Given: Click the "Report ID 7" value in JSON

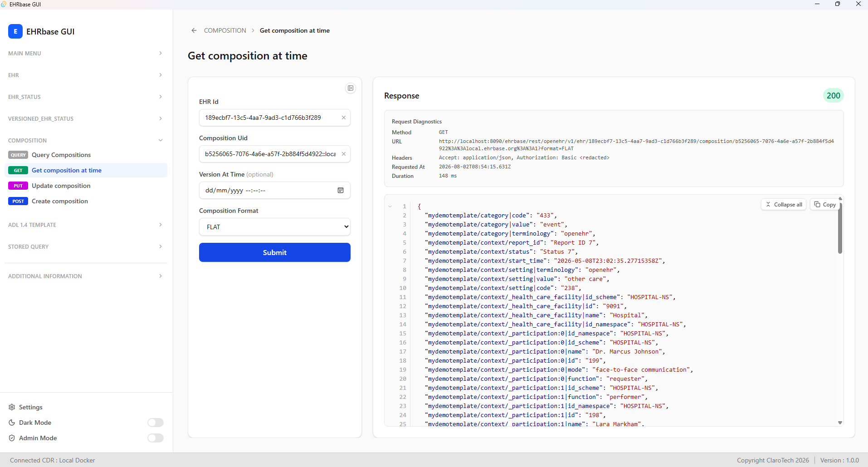Looking at the screenshot, I should pos(575,243).
